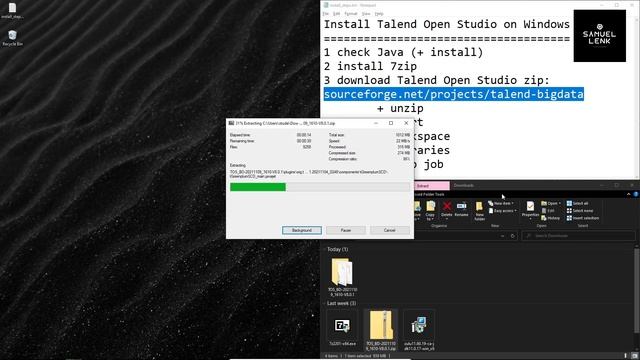Click Samuel Lenk logo thumbnail
Screen dimensions: 640x360
tap(599, 36)
